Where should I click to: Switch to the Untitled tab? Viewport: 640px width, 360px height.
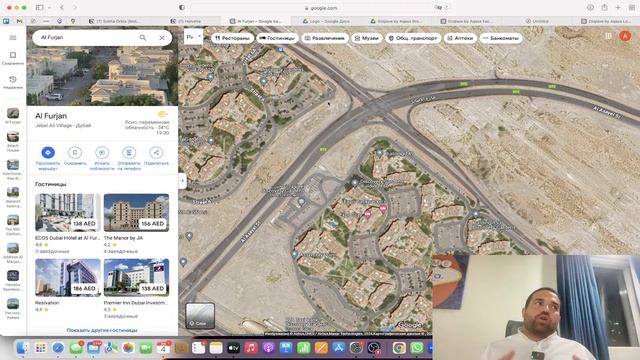pos(538,21)
